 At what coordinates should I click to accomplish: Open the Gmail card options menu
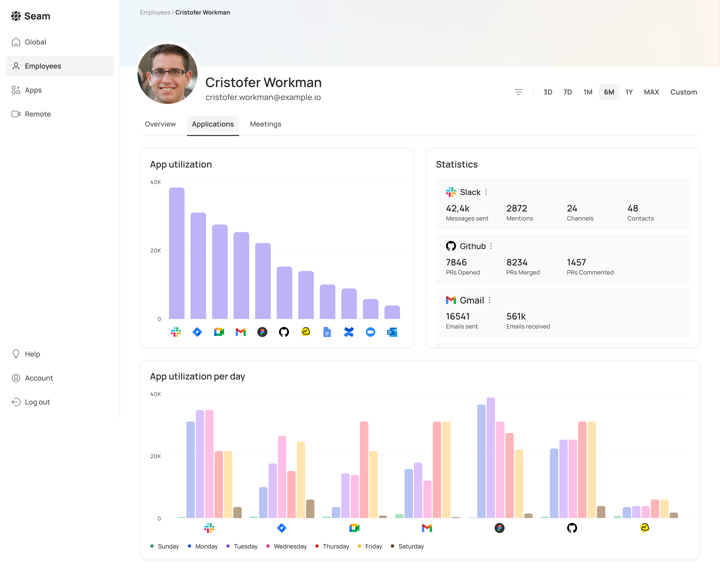click(489, 300)
